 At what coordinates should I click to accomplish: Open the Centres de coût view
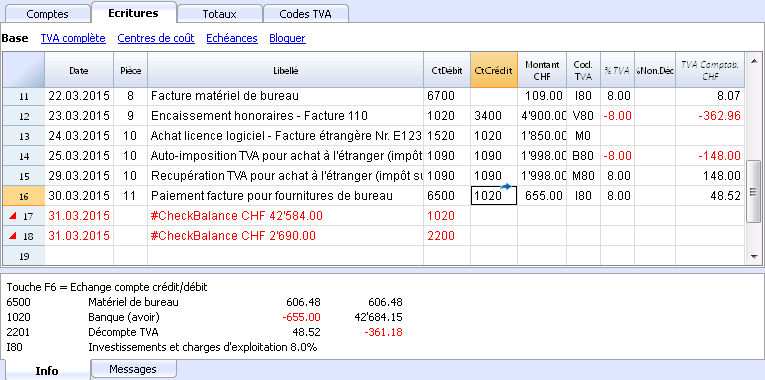tap(156, 38)
